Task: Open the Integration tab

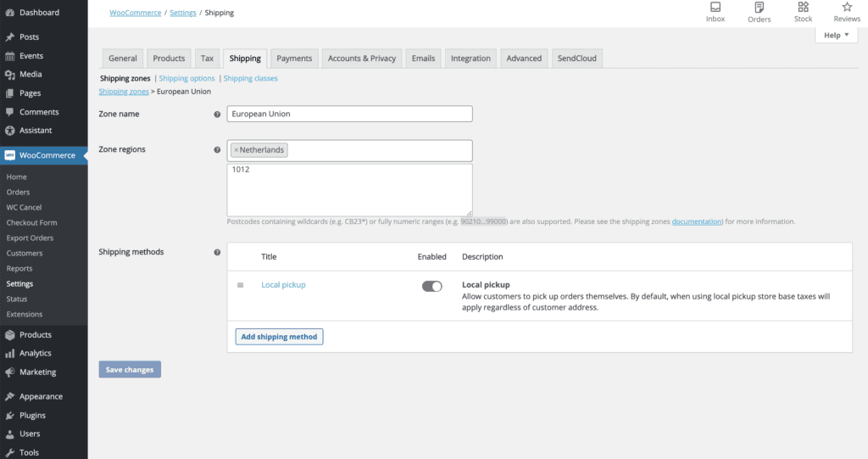Action: coord(470,59)
